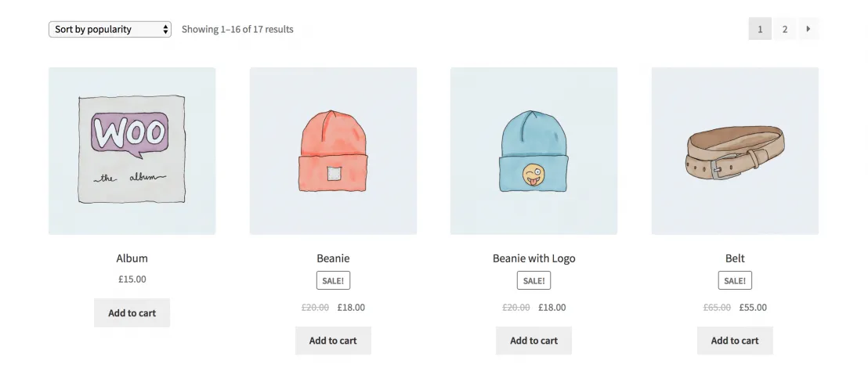The image size is (868, 386).
Task: Click the Beanie with Logo title
Action: pyautogui.click(x=533, y=258)
